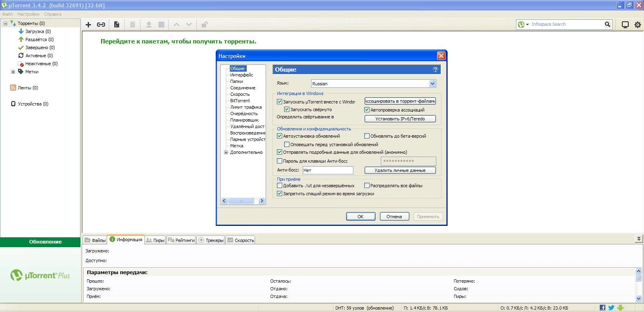This screenshot has width=644, height=312.
Task: Click scroll right arrow under settings tree
Action: click(262, 200)
